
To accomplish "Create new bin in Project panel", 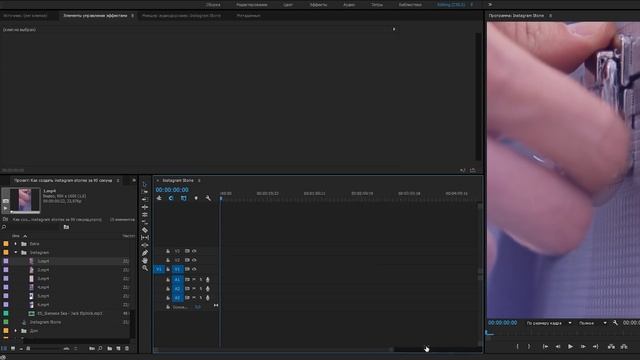I will click(109, 349).
